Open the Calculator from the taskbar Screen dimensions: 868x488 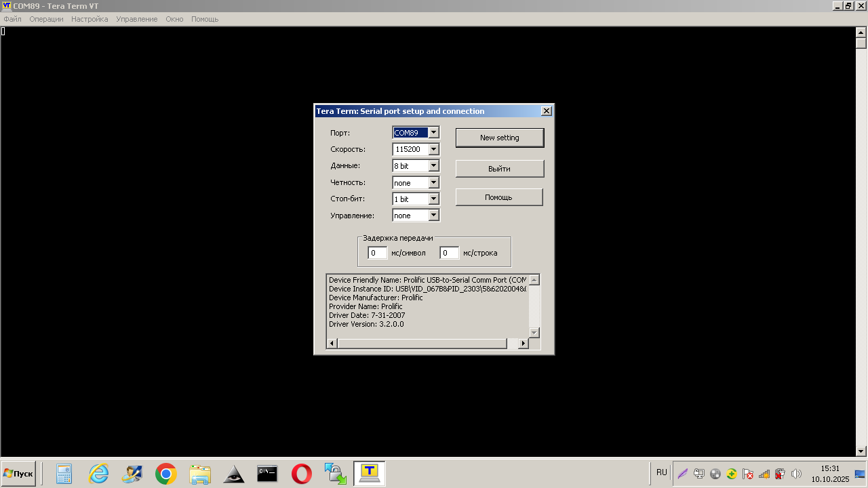64,474
